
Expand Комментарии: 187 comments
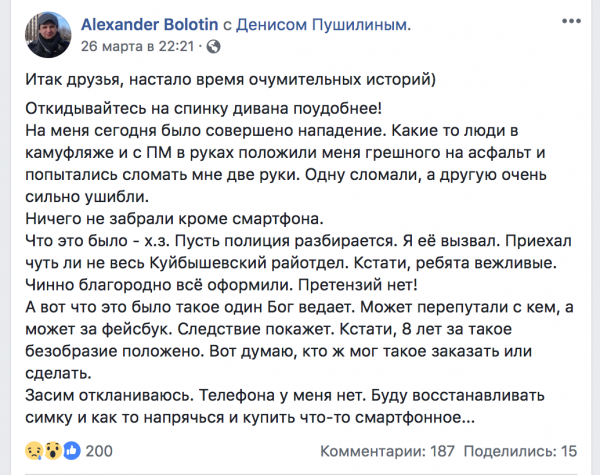(387, 451)
